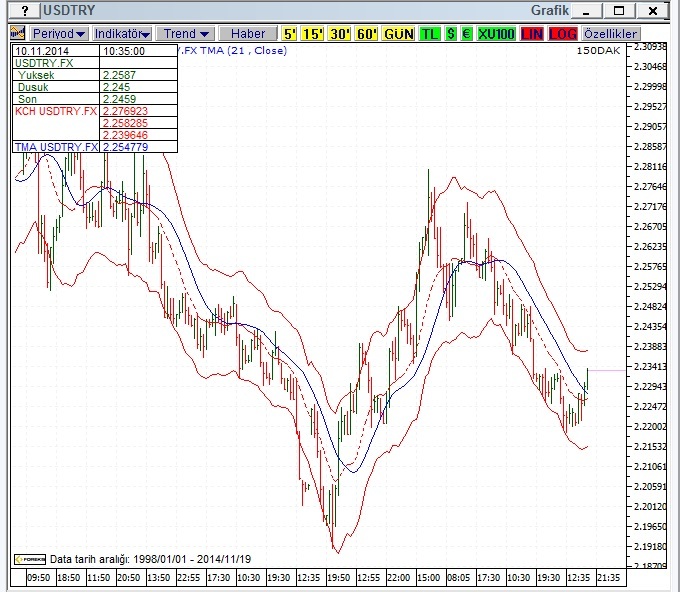
Task: Click the latest candle on the chart
Action: coord(587,380)
